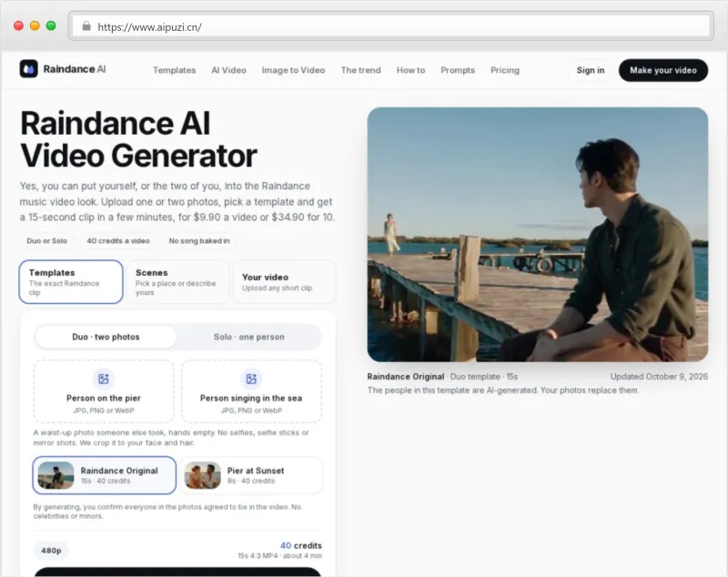
Task: Open the AI Video nav item
Action: [x=229, y=70]
